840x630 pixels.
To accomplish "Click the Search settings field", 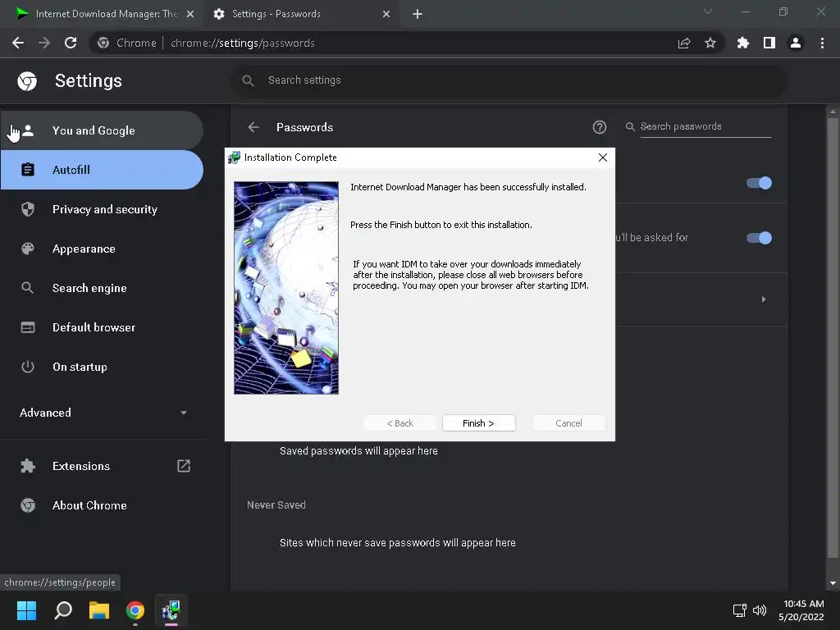I will 509,80.
